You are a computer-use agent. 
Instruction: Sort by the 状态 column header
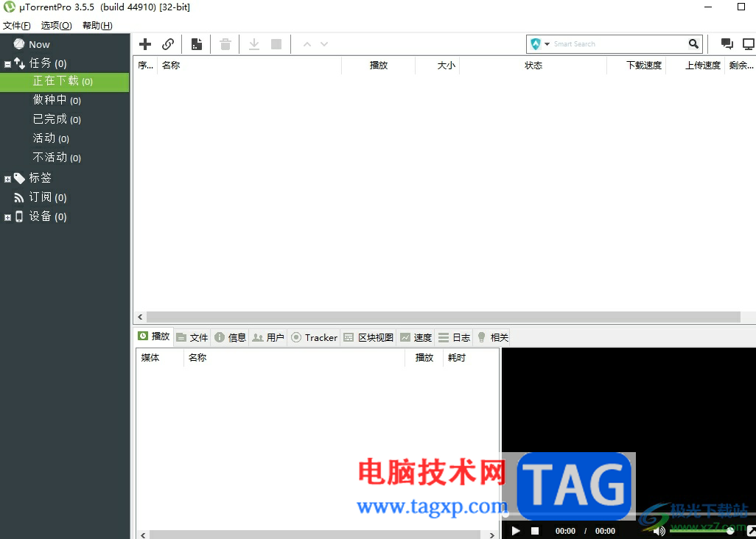click(533, 66)
